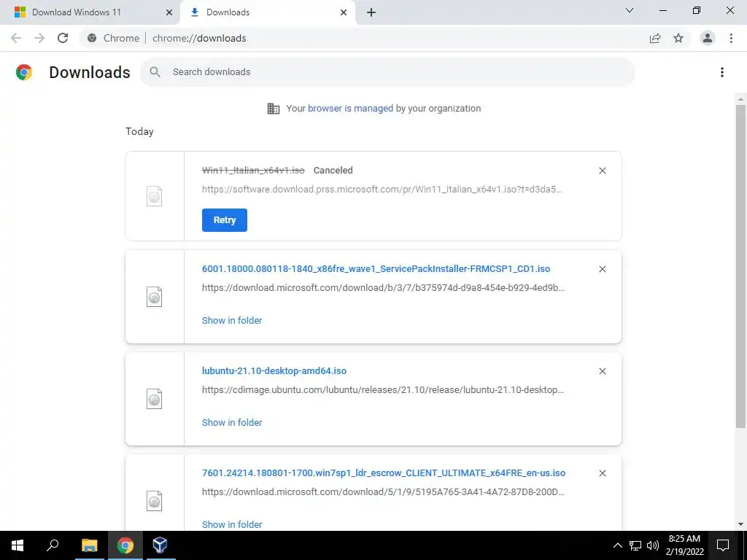Open the lubuntu-21.10-desktop-amd64.iso file
This screenshot has width=747, height=560.
(x=274, y=370)
